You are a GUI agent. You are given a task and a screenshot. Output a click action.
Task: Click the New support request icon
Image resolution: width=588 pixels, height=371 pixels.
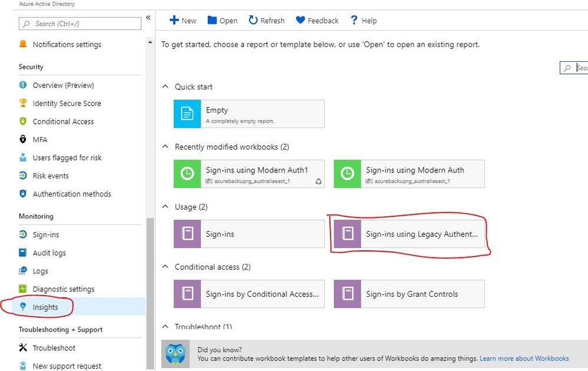23,365
